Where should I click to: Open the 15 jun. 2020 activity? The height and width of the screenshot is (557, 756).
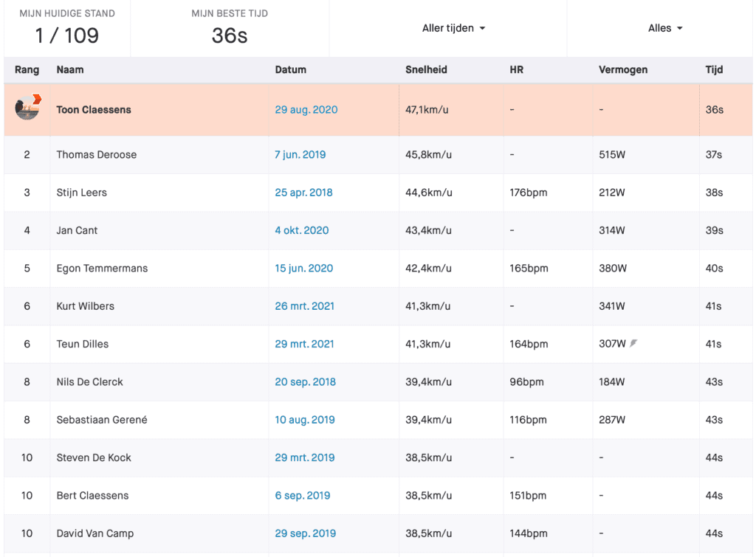(303, 268)
